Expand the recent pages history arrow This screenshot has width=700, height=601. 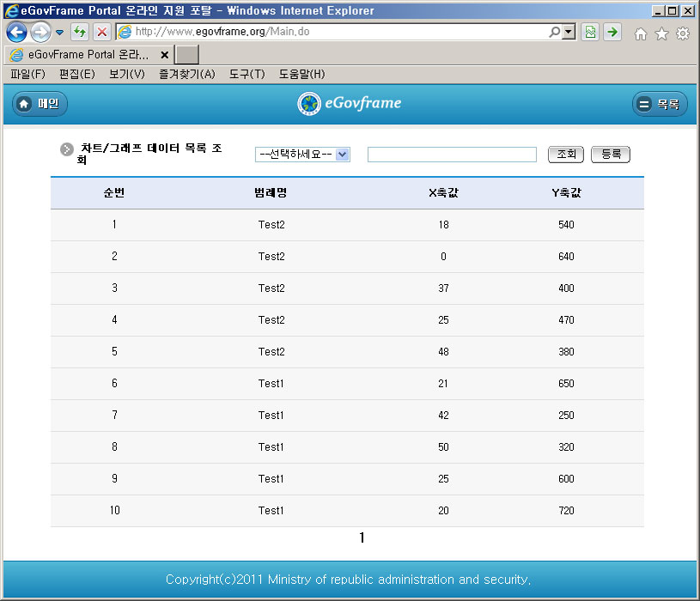coord(59,33)
